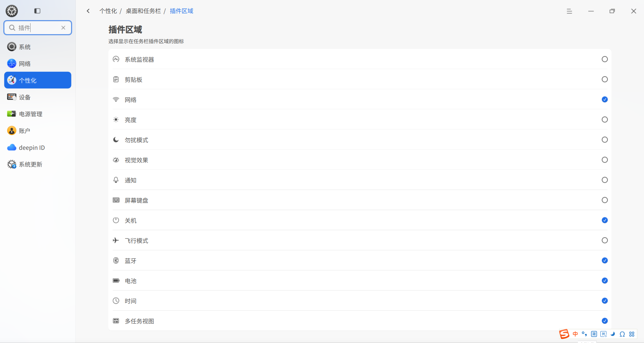Screen dimensions: 644x343
Task: Enable the 系统监视器 plugin toggle
Action: click(605, 59)
